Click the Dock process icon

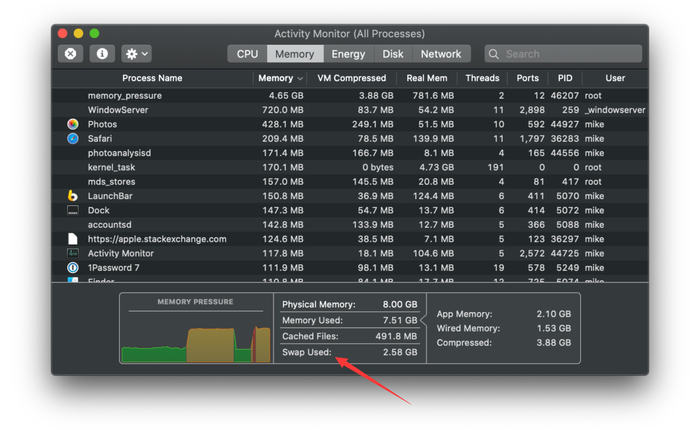[x=73, y=210]
